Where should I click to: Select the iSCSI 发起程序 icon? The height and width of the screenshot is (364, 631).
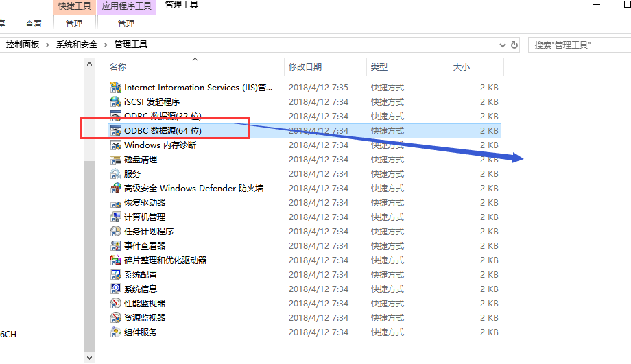click(115, 101)
